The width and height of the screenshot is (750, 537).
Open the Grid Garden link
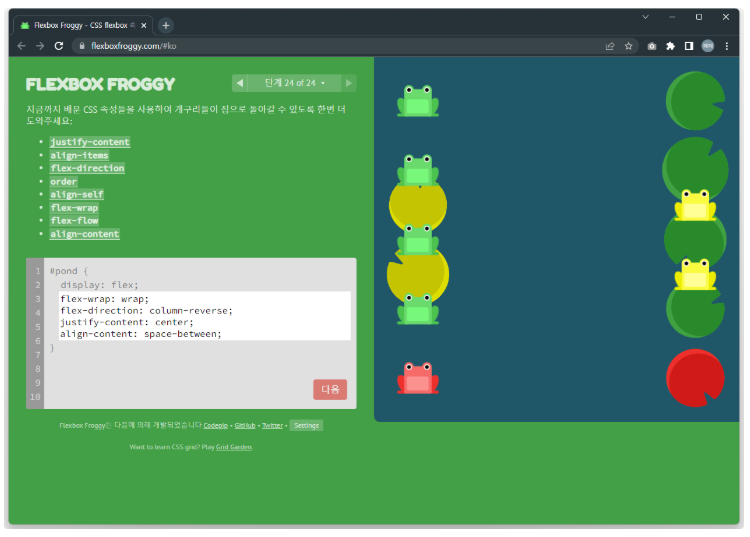(234, 447)
